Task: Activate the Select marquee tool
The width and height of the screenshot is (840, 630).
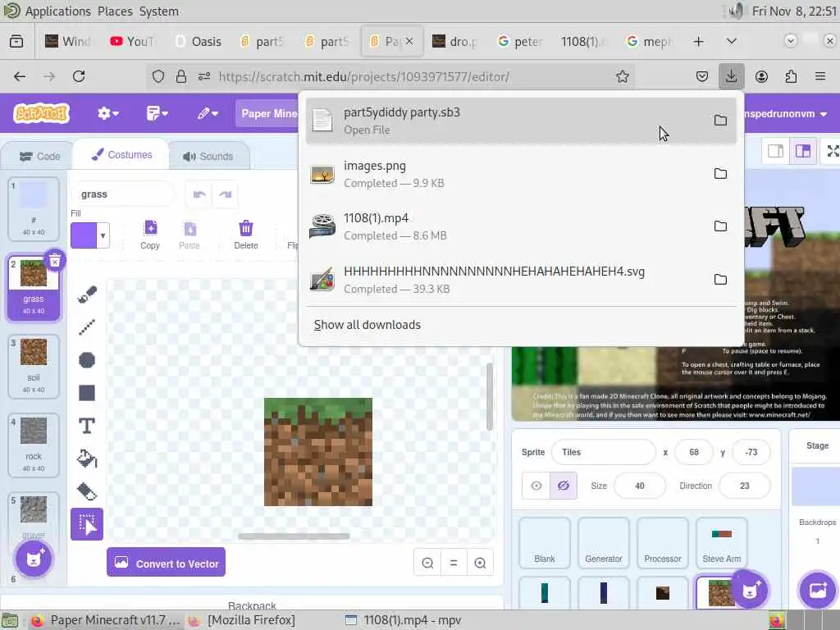Action: coord(87,524)
